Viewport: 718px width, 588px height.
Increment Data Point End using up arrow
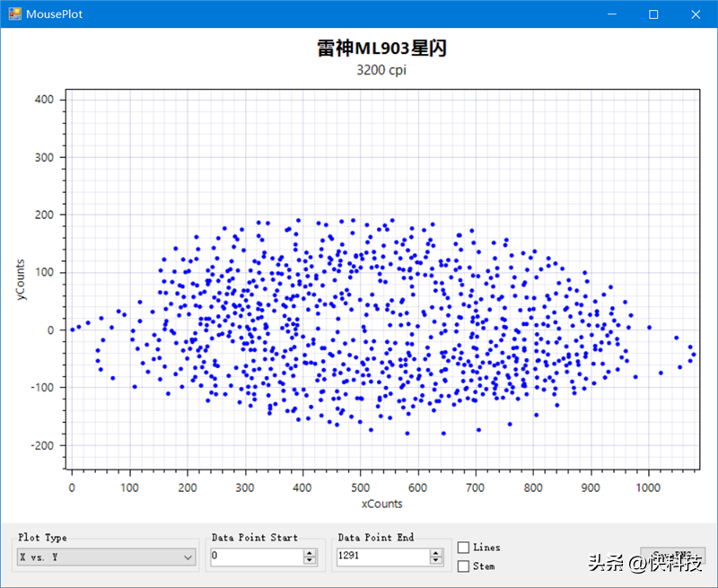[437, 553]
